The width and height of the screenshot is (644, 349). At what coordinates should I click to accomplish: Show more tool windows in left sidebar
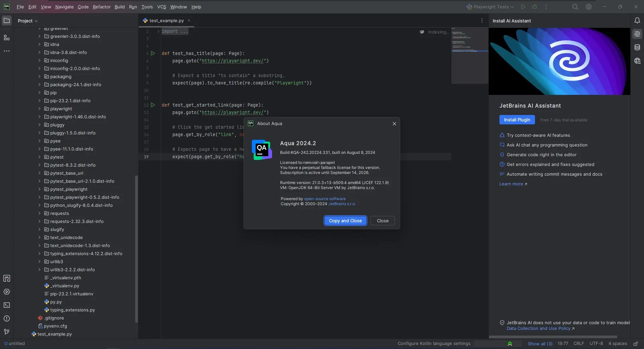click(x=7, y=51)
